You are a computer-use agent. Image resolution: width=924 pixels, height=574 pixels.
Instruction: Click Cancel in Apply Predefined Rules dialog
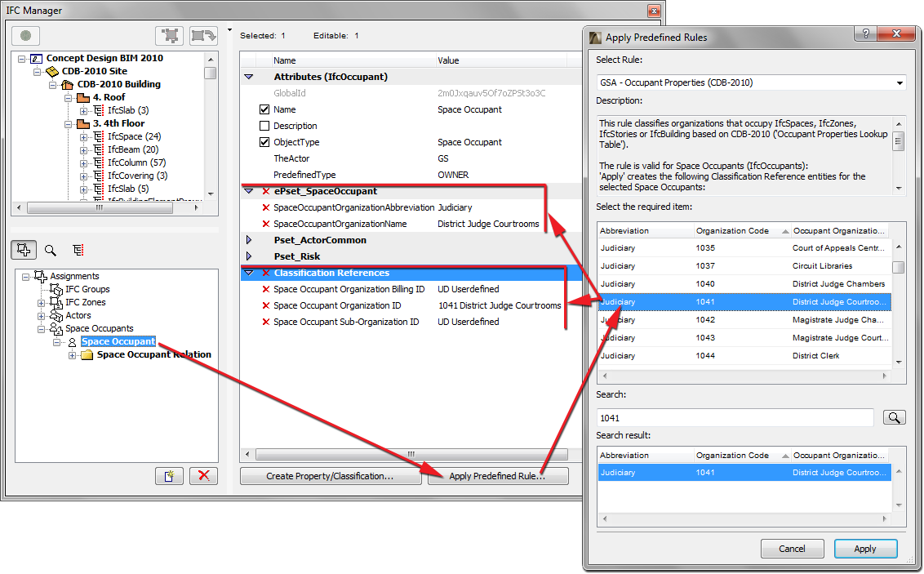pos(792,549)
